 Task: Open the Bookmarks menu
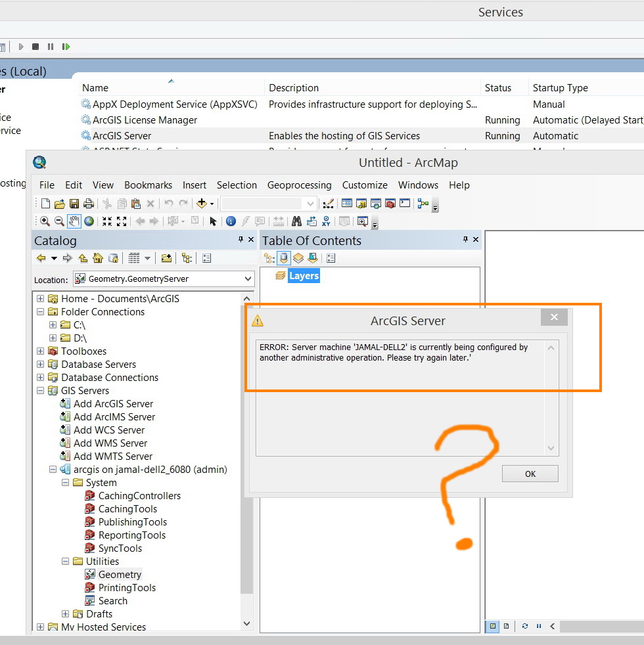(148, 185)
